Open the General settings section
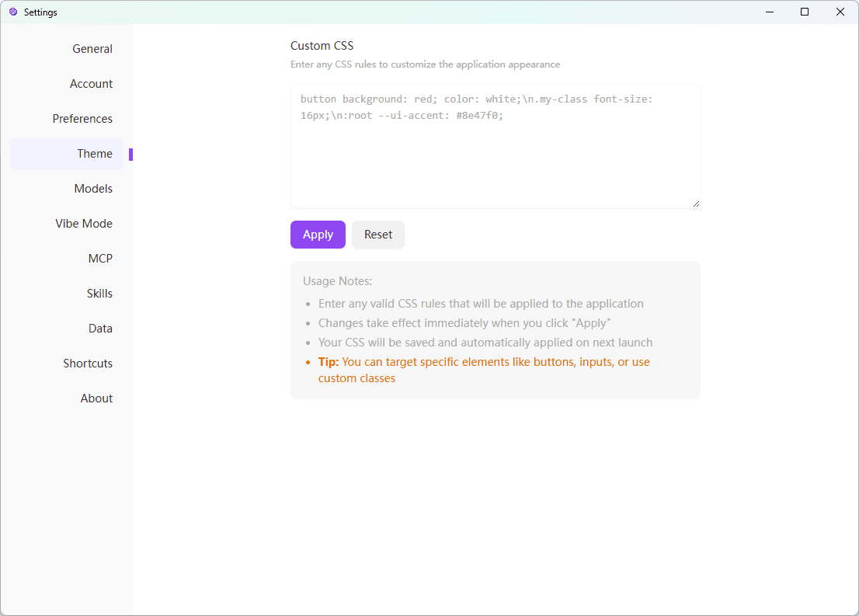 coord(92,49)
